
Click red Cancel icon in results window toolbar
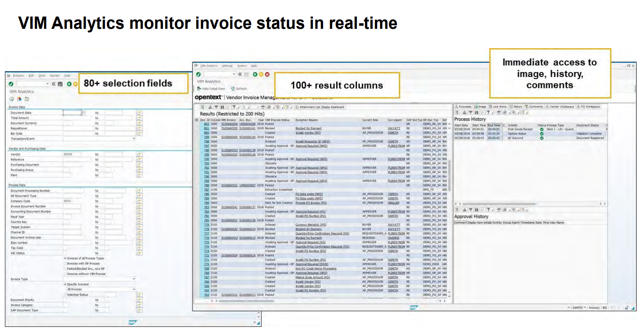[x=267, y=75]
